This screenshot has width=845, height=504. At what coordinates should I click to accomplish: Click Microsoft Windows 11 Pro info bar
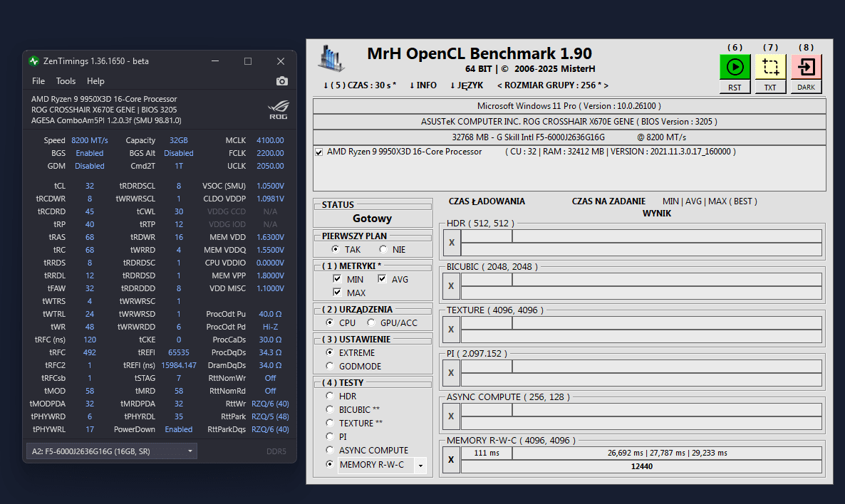569,106
